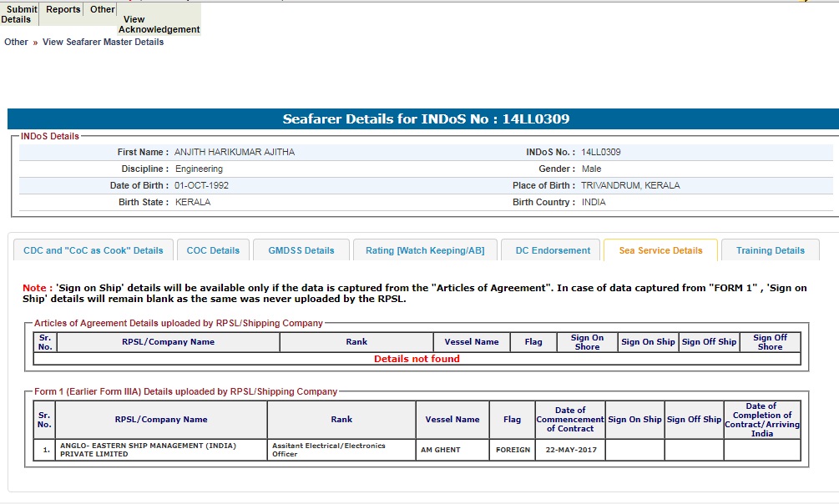
Task: Switch to CDC and "CoC as Cook" Details tab
Action: click(94, 250)
